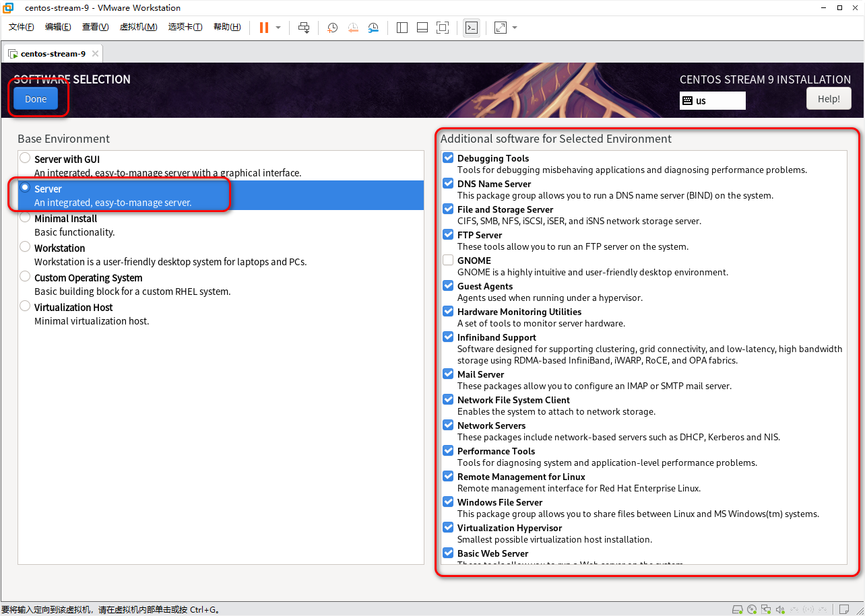865x616 pixels.
Task: Toggle Remote Management for Linux checkbox
Action: click(x=448, y=476)
